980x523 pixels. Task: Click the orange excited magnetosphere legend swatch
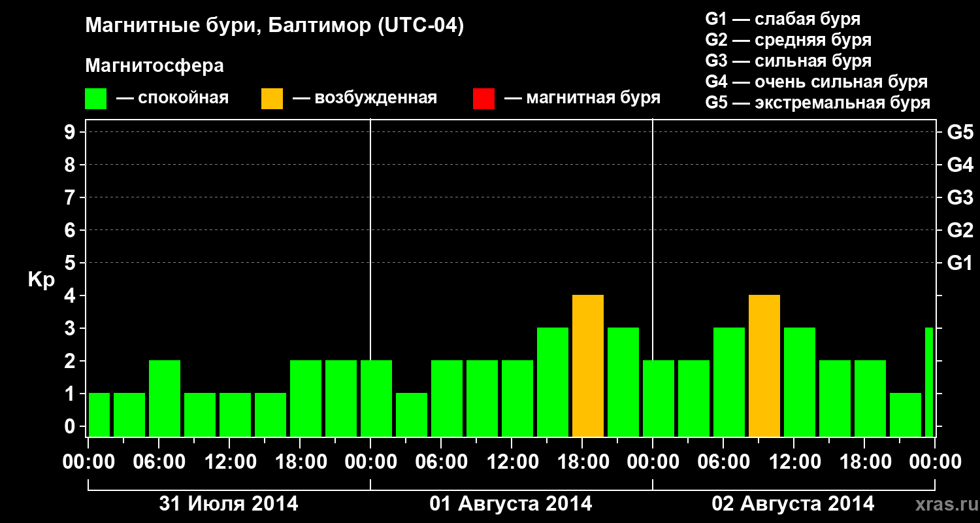272,99
